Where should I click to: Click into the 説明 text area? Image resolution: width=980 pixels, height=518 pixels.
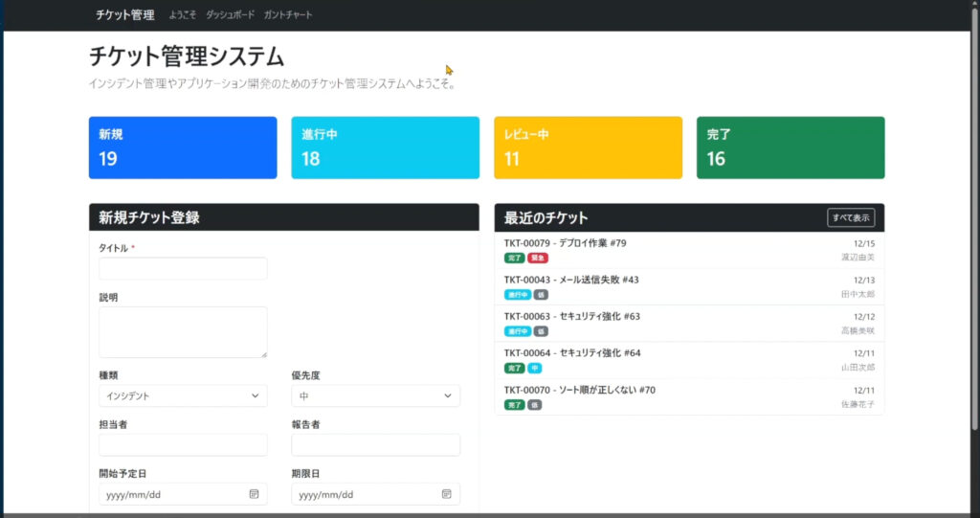pyautogui.click(x=183, y=332)
